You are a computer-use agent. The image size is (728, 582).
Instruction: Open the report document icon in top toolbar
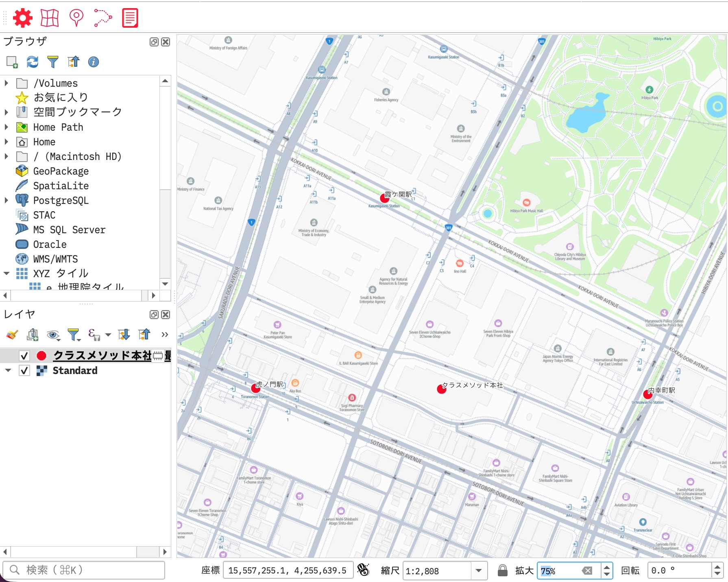pyautogui.click(x=130, y=17)
